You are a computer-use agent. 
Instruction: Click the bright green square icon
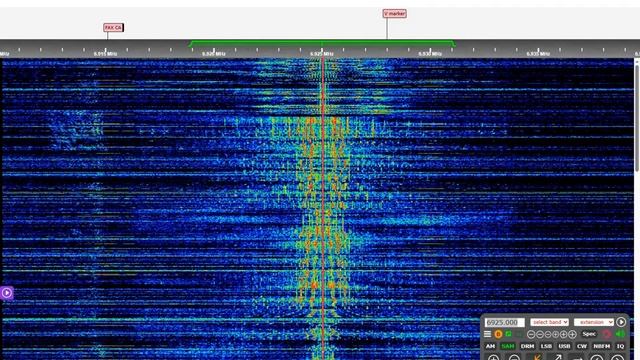(x=508, y=334)
